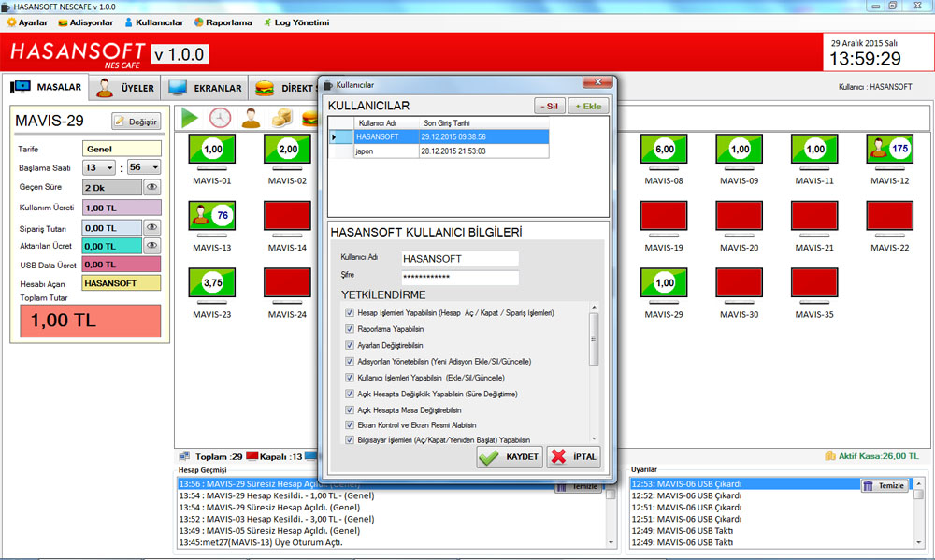Click the Kullanıcı Adı input field
This screenshot has height=560, width=935.
click(459, 258)
